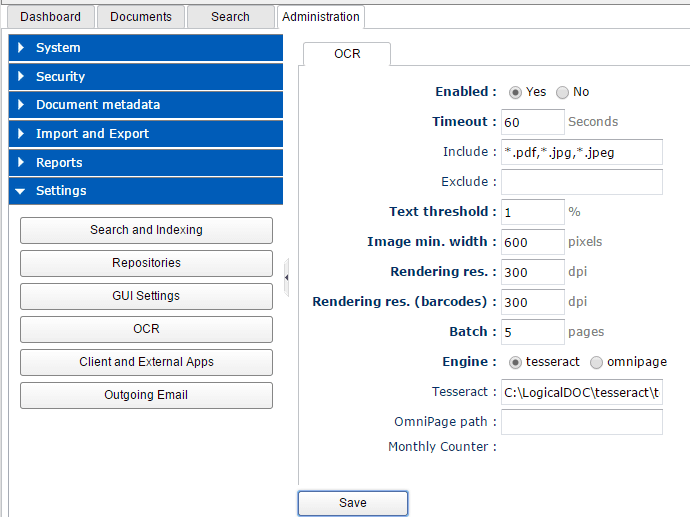690x517 pixels.
Task: Open Client and External Apps
Action: pos(146,362)
